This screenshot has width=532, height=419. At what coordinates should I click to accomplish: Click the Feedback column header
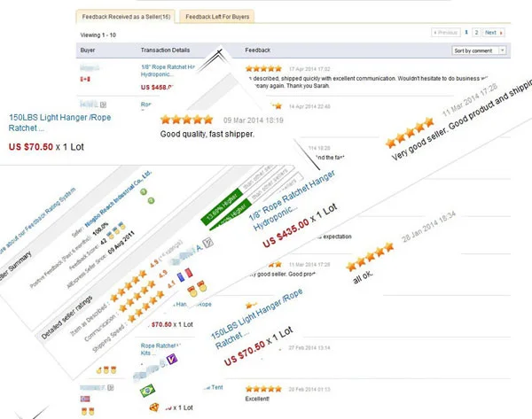coord(258,50)
